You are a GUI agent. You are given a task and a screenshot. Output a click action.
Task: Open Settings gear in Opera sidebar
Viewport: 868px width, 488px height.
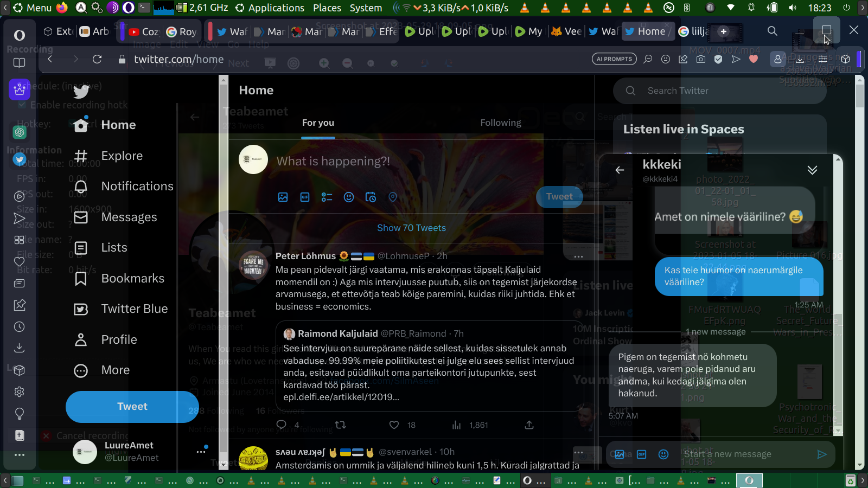pyautogui.click(x=20, y=391)
